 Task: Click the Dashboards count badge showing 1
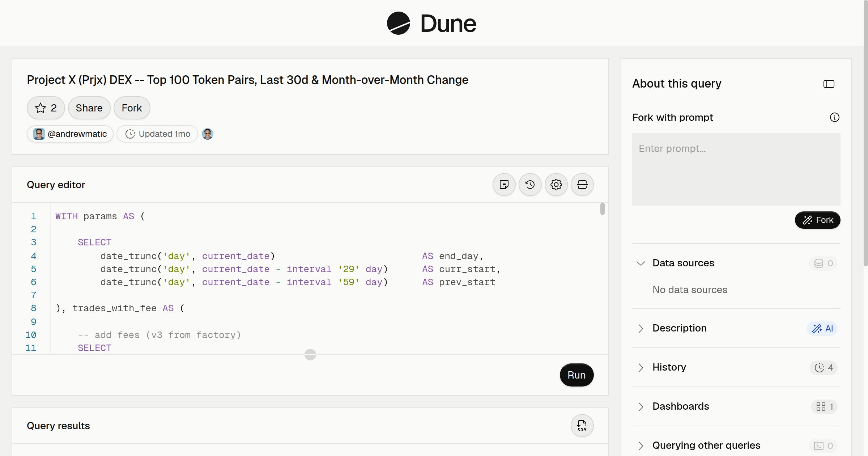click(x=824, y=407)
